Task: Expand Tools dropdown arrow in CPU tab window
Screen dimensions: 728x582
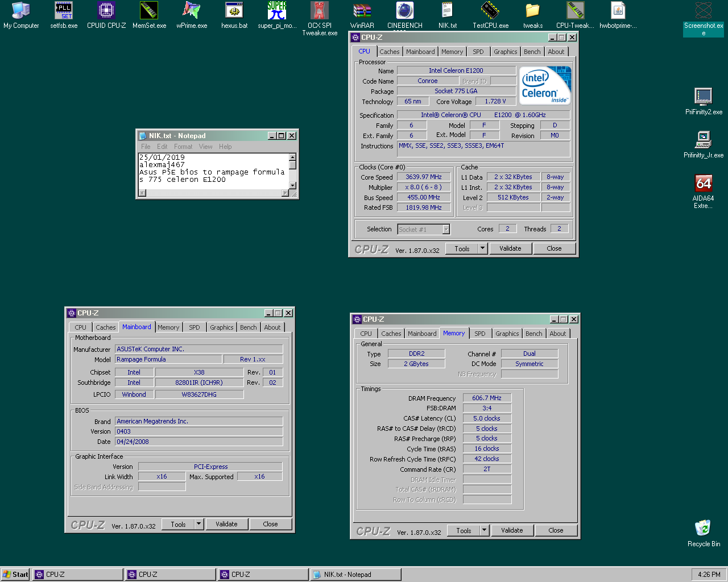Action: tap(483, 248)
